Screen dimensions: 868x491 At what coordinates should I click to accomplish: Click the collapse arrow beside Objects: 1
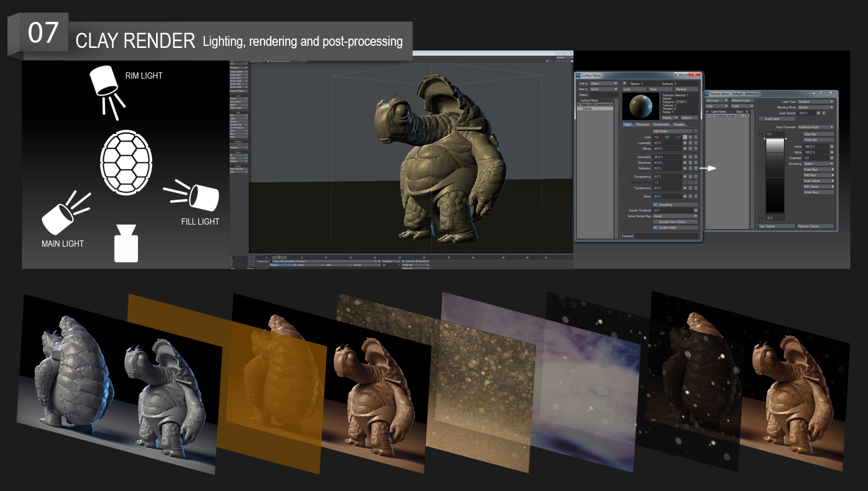coord(624,83)
